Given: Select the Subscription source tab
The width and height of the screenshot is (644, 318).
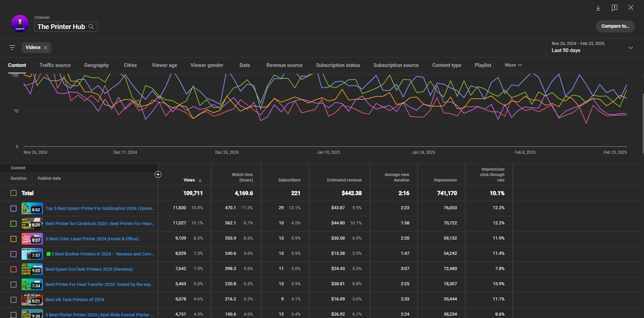Looking at the screenshot, I should [396, 65].
